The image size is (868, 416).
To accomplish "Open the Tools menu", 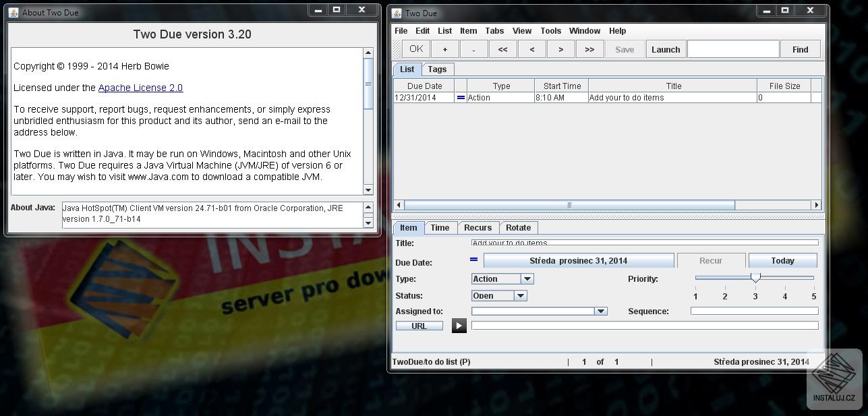I will (x=550, y=31).
